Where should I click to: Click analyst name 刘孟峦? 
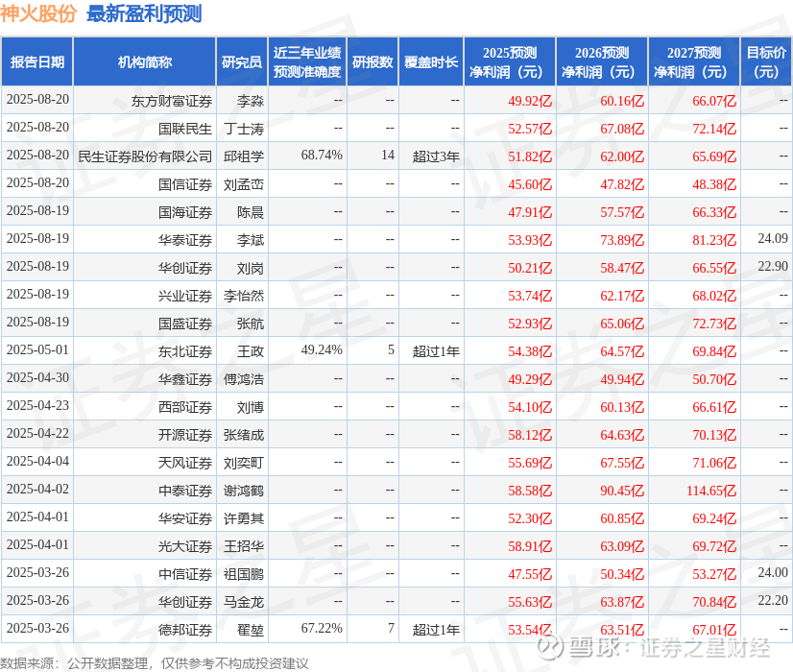244,184
